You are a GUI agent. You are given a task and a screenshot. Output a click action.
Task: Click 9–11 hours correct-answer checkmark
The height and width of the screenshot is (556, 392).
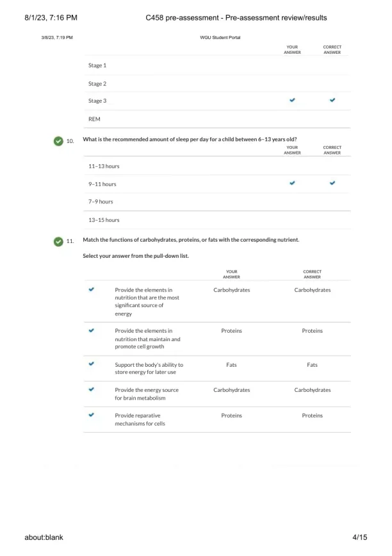[x=332, y=183]
